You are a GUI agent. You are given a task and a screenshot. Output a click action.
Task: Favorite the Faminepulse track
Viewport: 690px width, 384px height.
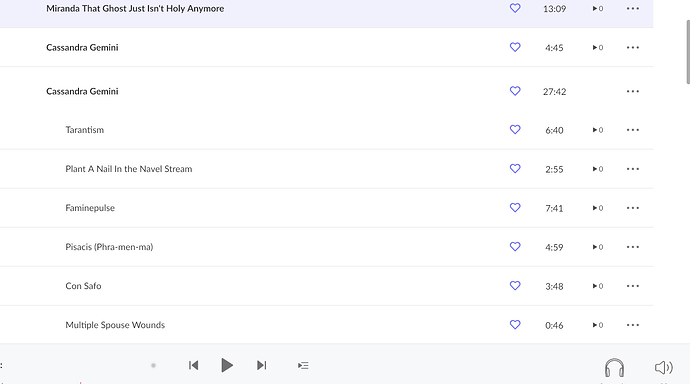pyautogui.click(x=515, y=208)
